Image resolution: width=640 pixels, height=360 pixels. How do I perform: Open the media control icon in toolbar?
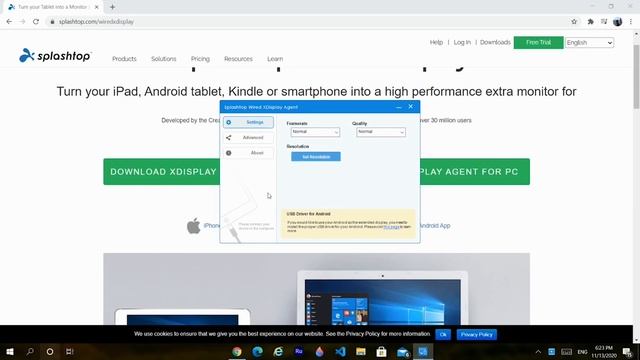[x=604, y=22]
